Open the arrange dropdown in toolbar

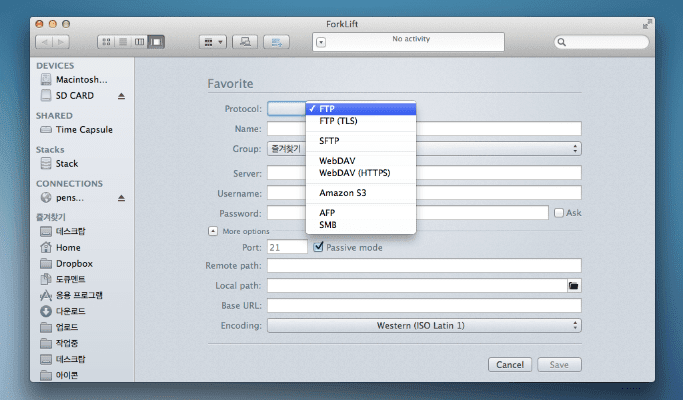point(213,42)
